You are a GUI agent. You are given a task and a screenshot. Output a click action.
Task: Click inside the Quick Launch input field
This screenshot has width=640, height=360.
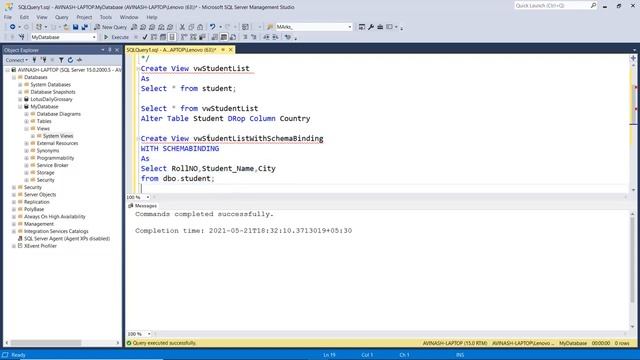[551, 5]
